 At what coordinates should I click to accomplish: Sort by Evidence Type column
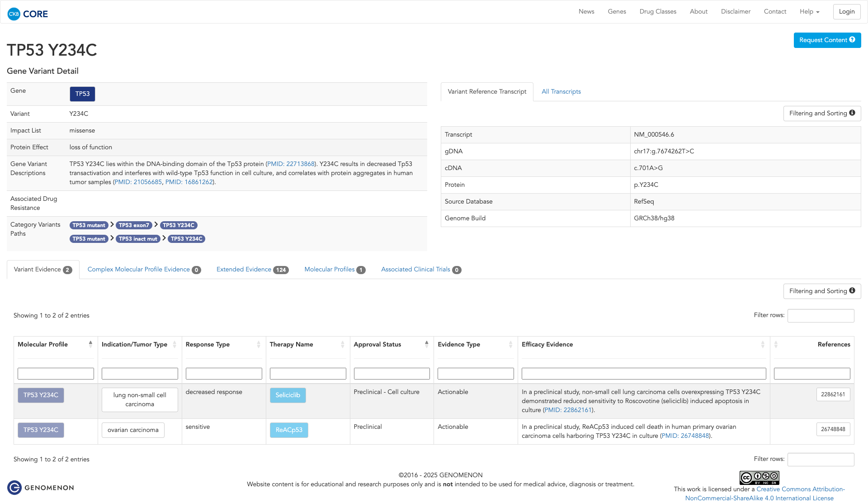click(510, 345)
